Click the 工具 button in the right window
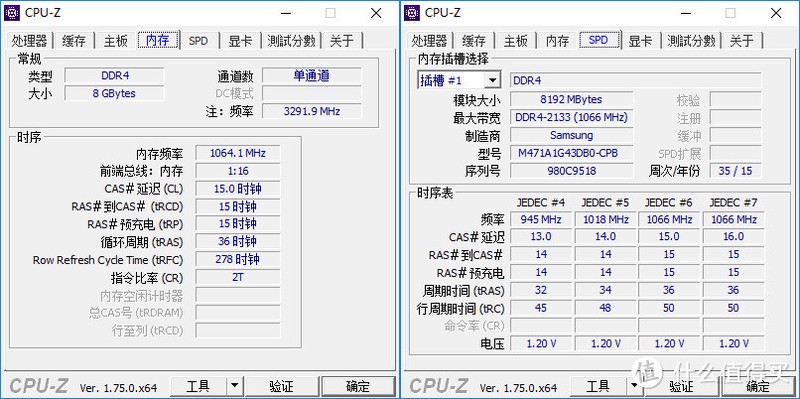 click(x=598, y=387)
